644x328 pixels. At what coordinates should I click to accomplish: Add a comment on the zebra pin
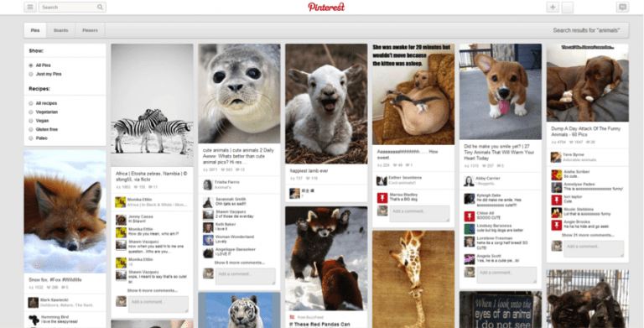click(158, 305)
